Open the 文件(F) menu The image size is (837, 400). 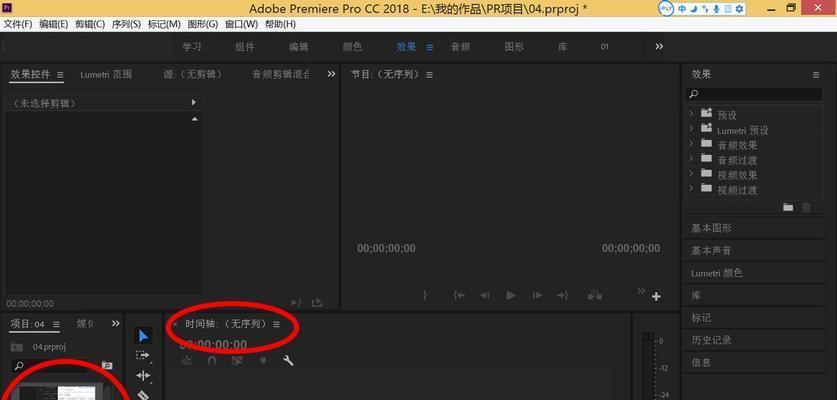click(18, 25)
